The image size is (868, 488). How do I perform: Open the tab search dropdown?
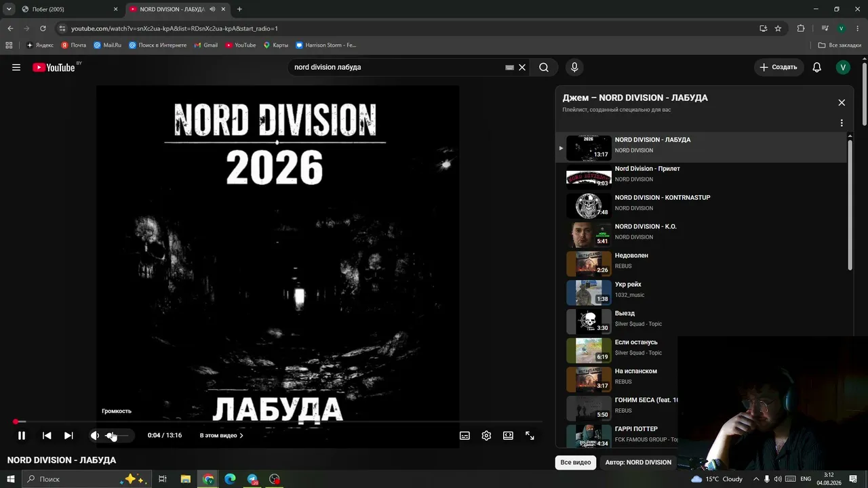click(x=9, y=9)
